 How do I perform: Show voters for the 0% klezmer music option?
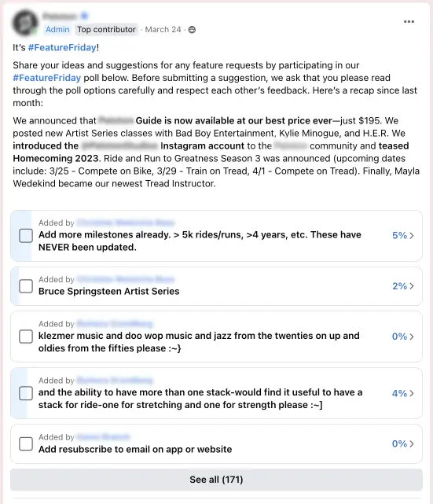(x=403, y=337)
